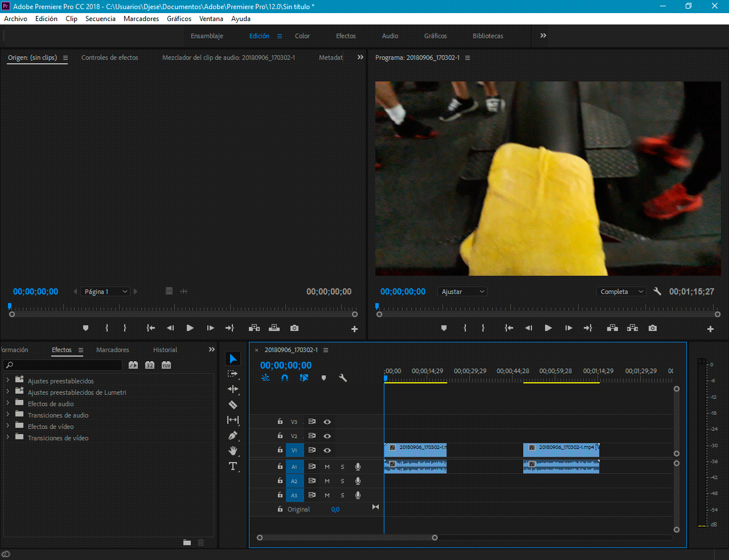Select the Hand tool

click(233, 451)
